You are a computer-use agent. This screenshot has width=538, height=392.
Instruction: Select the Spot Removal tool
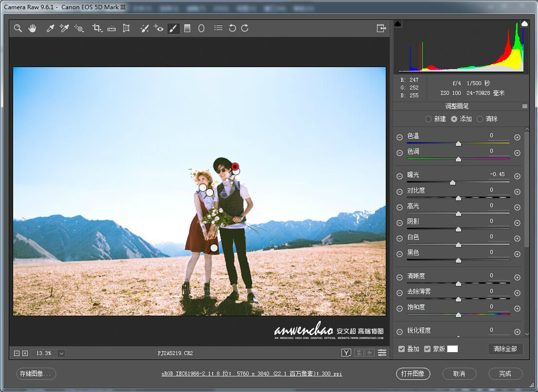(x=144, y=29)
